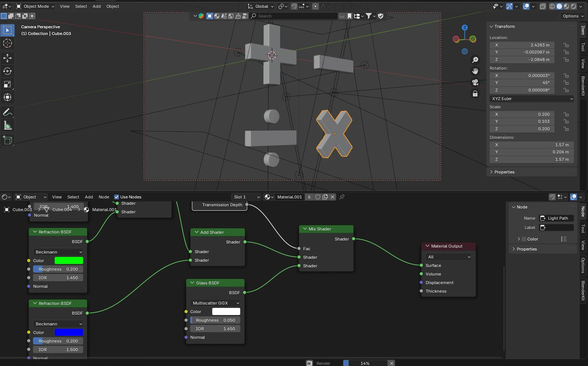Click the pan view hand icon
588x366 pixels.
coord(475,71)
